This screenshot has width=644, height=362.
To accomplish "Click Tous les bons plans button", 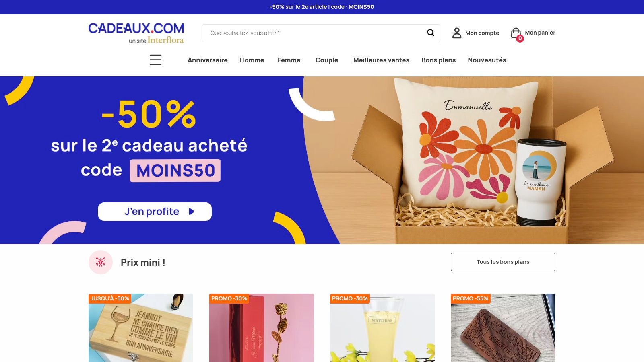I will pyautogui.click(x=503, y=262).
